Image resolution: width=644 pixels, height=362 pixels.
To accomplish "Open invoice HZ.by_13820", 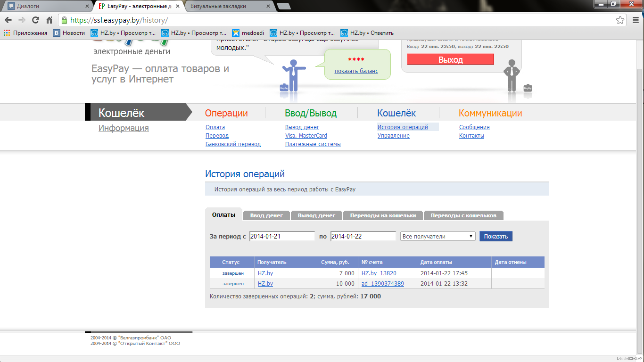I will [x=379, y=273].
